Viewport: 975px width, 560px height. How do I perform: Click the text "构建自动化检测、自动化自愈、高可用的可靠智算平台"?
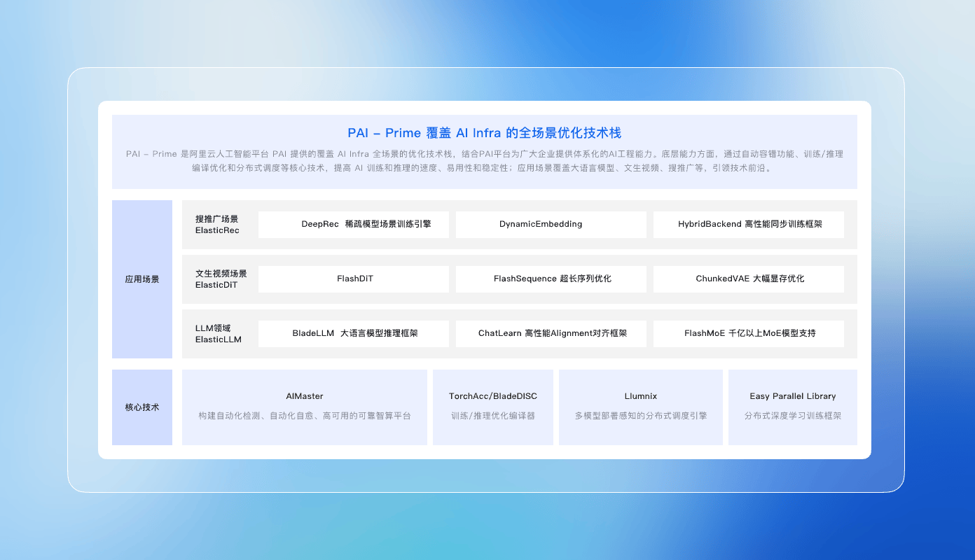(x=305, y=416)
